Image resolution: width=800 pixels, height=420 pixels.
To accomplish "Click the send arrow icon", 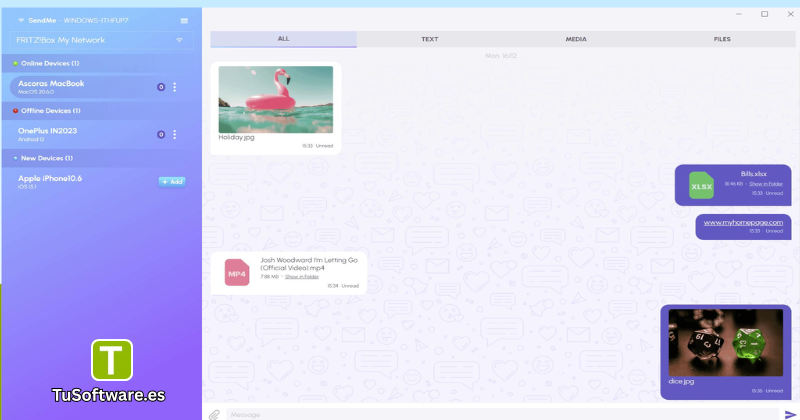I will tap(790, 414).
